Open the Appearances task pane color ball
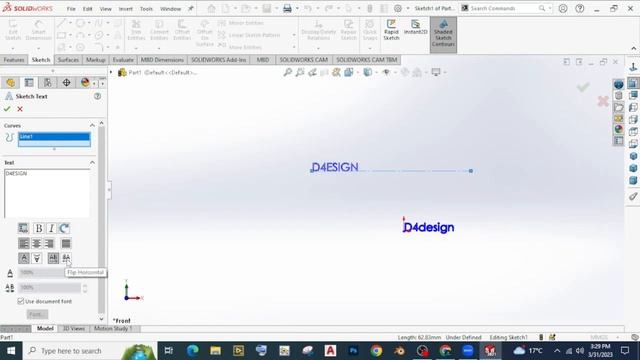Viewport: 640px width, 360px height. (618, 129)
